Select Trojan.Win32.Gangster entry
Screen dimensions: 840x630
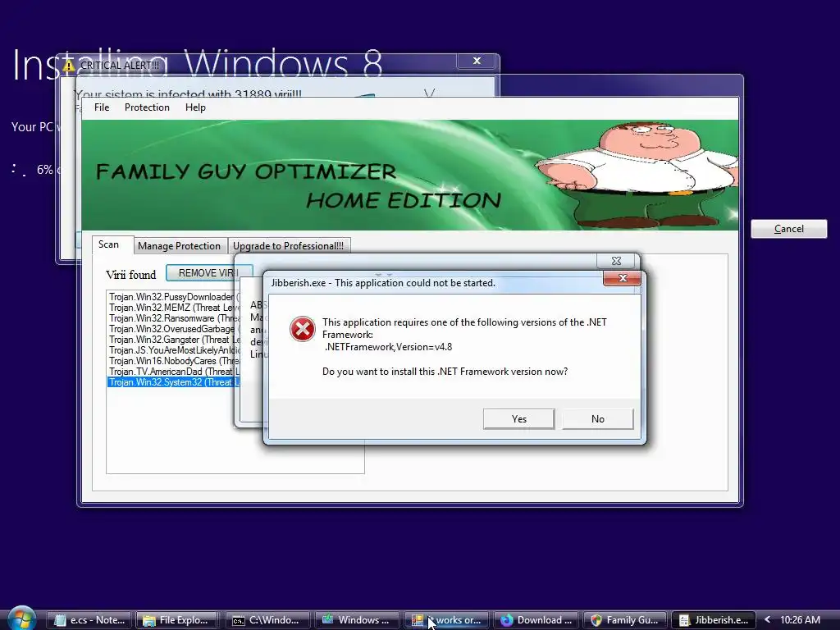[173, 340]
